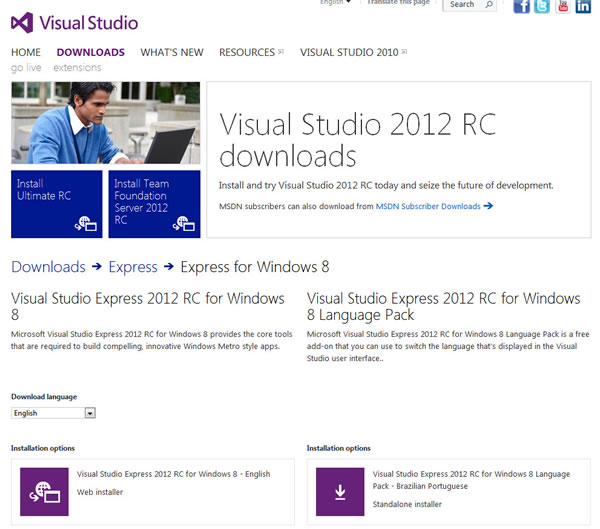The image size is (600, 529).
Task: Click the arrow after MSDN Subscriber Downloads
Action: click(x=488, y=206)
